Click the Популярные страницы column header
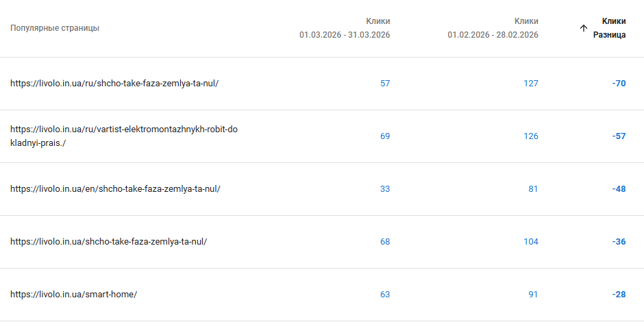The height and width of the screenshot is (322, 644). coord(55,28)
